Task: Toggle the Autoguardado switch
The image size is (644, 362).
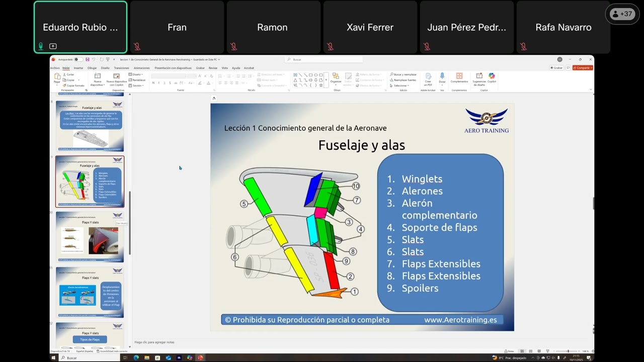Action: click(x=78, y=59)
